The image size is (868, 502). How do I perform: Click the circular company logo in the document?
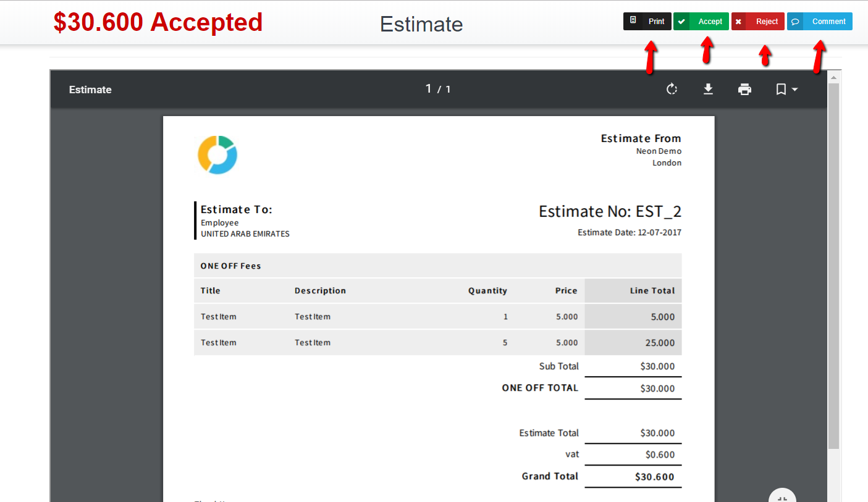pyautogui.click(x=217, y=155)
